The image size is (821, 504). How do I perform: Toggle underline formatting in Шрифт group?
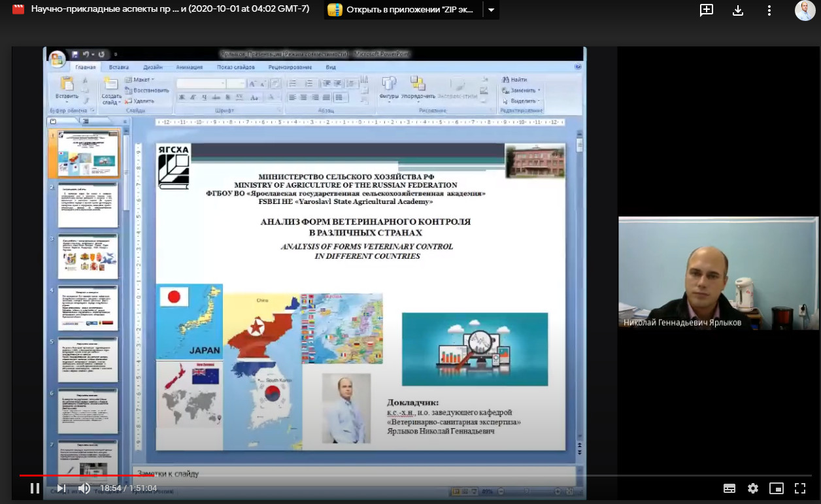pyautogui.click(x=205, y=97)
